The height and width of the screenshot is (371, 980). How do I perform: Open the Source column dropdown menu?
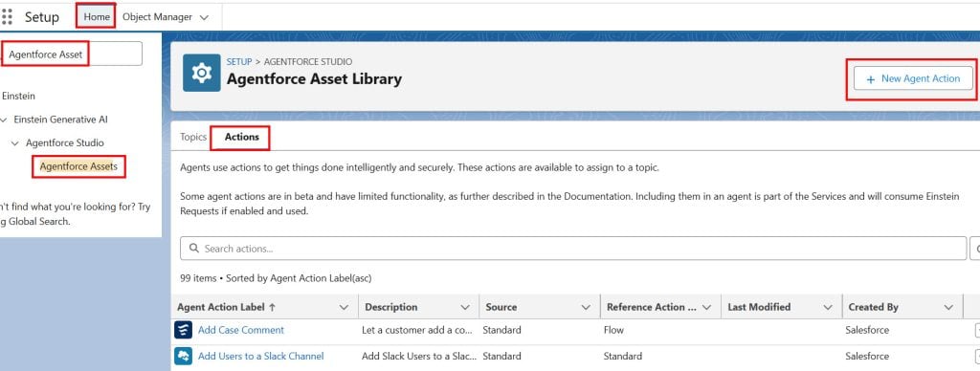(586, 307)
